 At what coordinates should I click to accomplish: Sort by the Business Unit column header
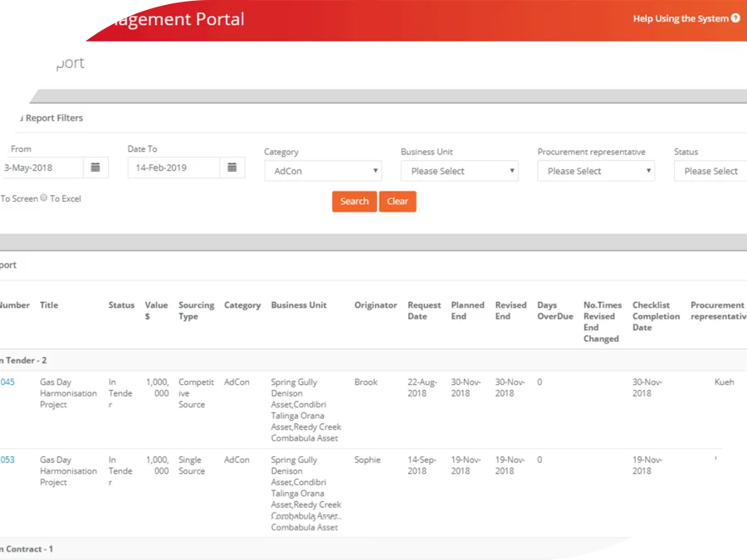point(299,304)
